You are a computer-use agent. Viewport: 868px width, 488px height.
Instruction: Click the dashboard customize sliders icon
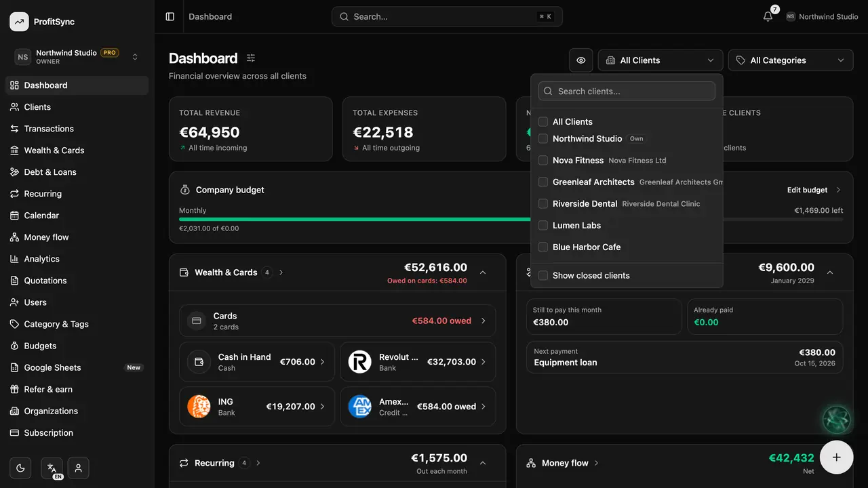[x=251, y=58]
